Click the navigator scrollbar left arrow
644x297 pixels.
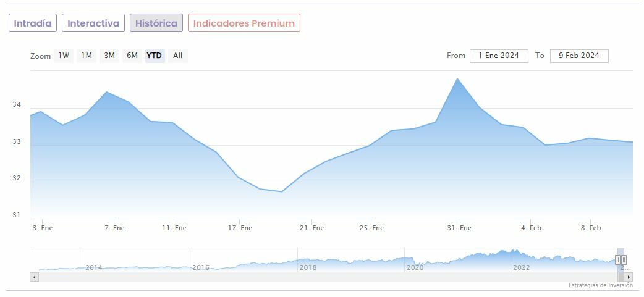(x=34, y=277)
